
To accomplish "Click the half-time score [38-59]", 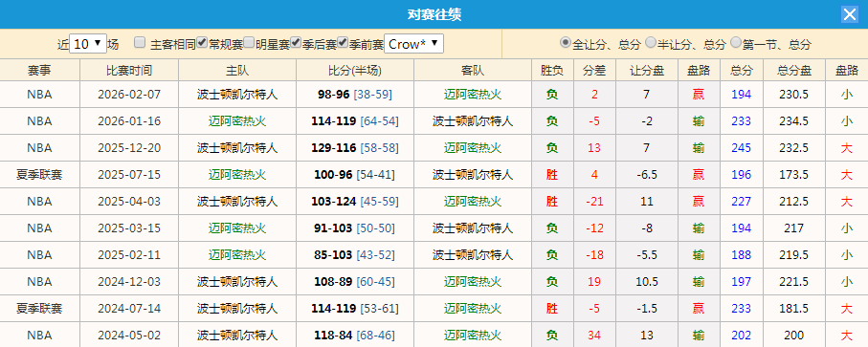I will coord(372,95).
